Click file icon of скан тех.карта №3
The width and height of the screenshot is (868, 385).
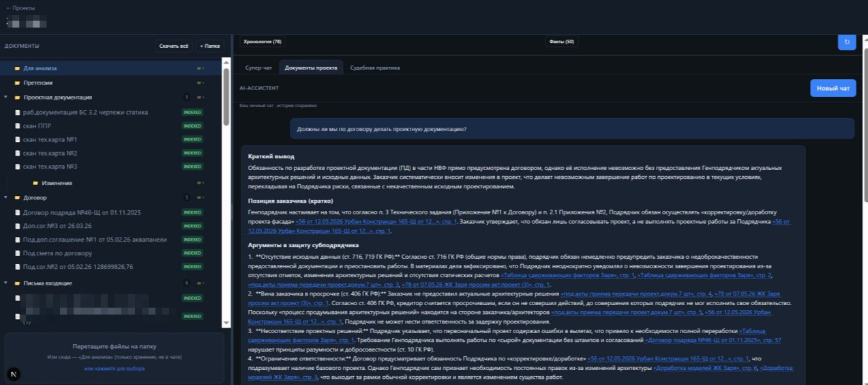coord(17,167)
